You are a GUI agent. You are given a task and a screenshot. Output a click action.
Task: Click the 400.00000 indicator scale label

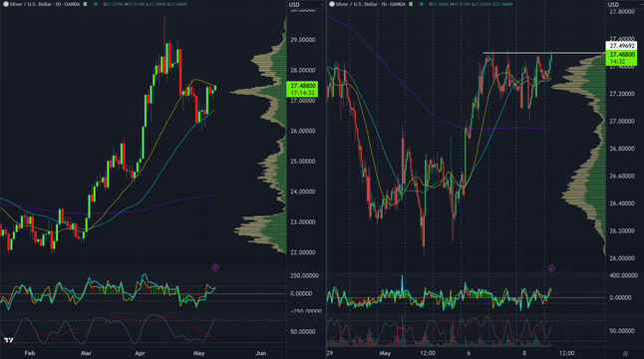point(623,275)
